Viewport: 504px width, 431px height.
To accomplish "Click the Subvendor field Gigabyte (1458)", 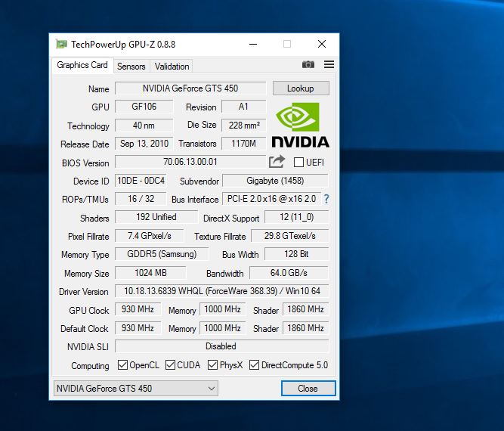I will pos(275,181).
